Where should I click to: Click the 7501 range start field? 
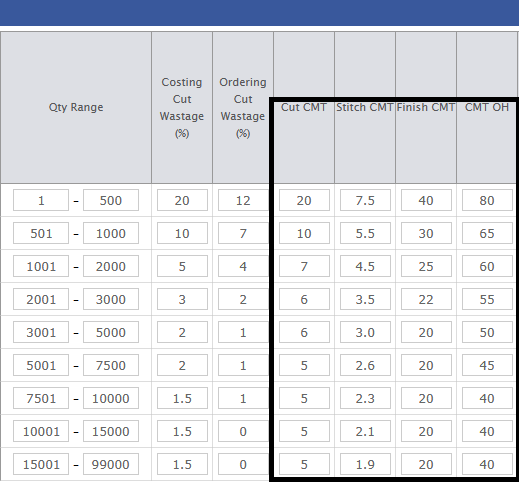tap(41, 398)
